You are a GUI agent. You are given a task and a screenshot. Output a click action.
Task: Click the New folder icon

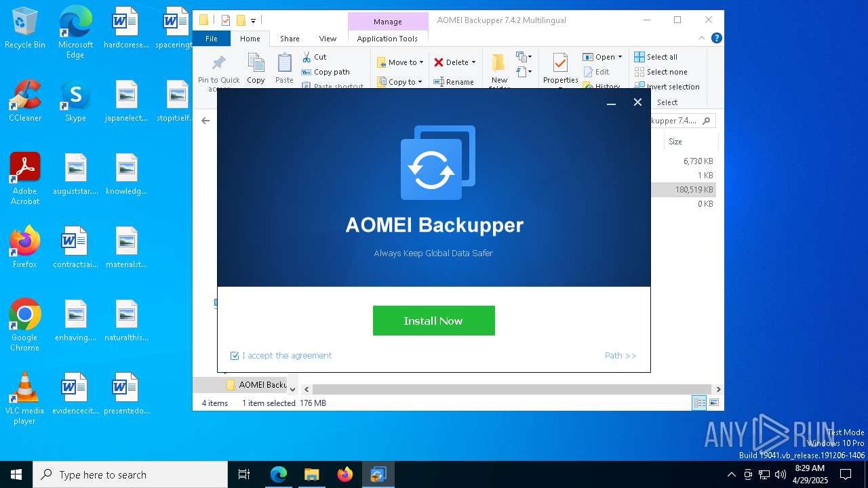(499, 63)
